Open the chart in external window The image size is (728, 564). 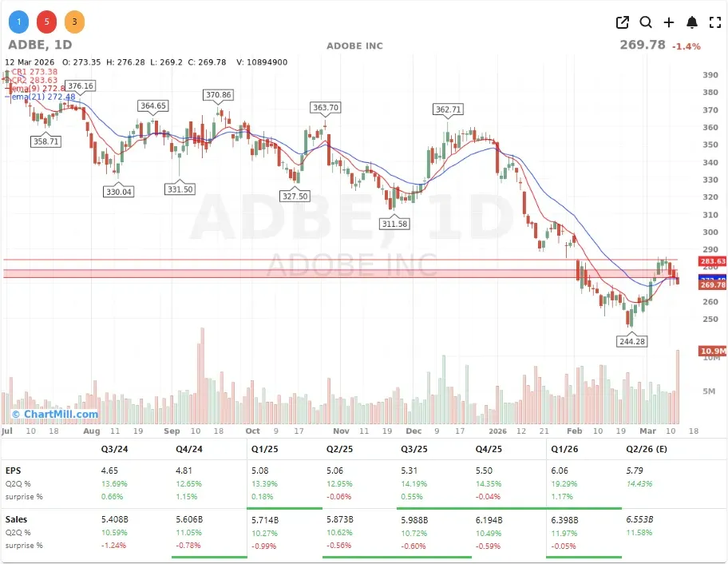tap(623, 22)
